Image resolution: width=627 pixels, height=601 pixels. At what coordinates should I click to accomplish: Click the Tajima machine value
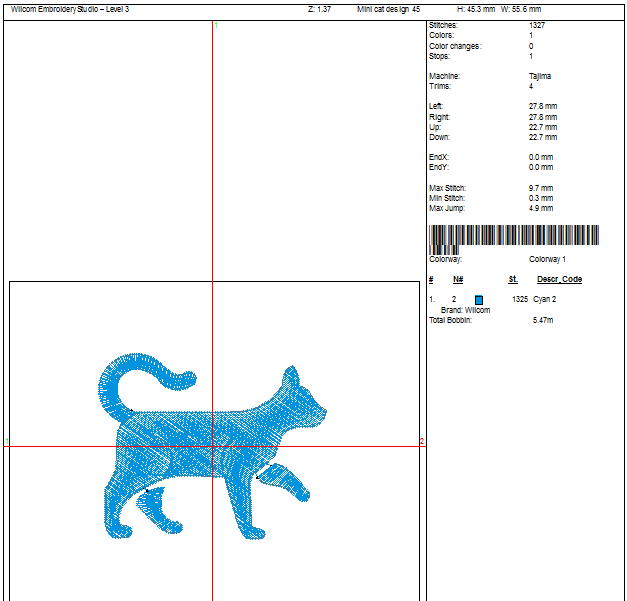pyautogui.click(x=540, y=76)
